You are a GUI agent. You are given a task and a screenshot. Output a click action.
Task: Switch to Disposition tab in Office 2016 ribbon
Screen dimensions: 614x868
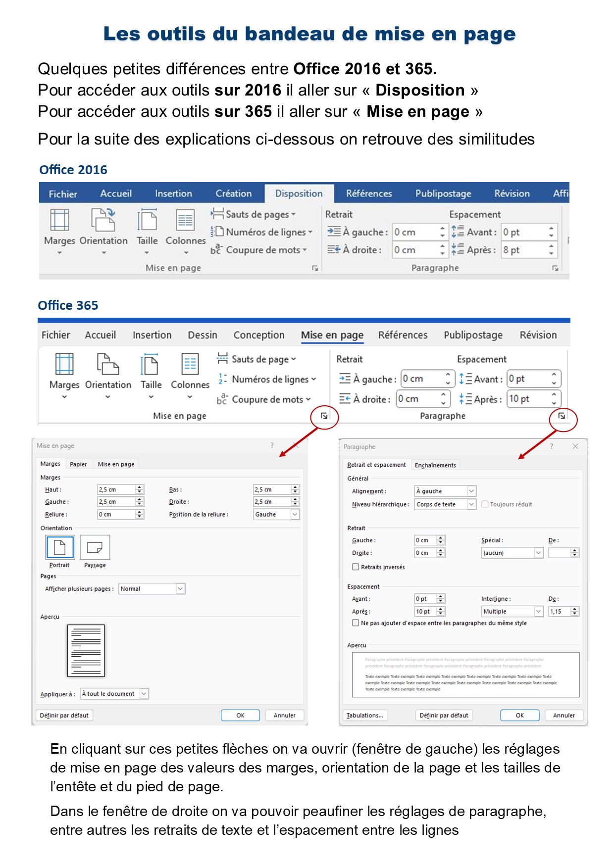(299, 193)
